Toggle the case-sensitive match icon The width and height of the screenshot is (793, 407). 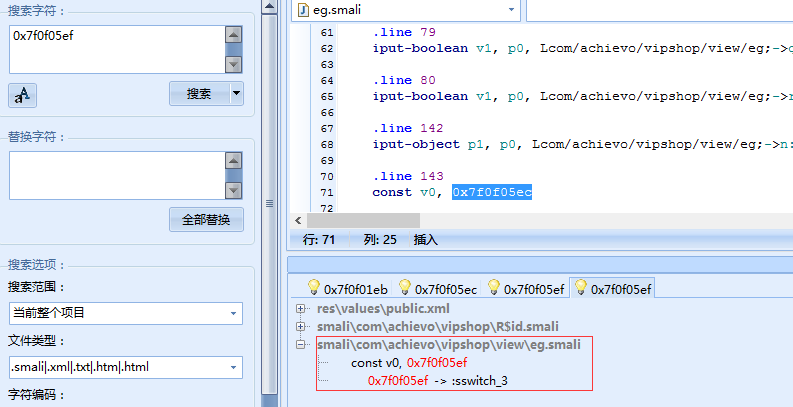(x=22, y=95)
